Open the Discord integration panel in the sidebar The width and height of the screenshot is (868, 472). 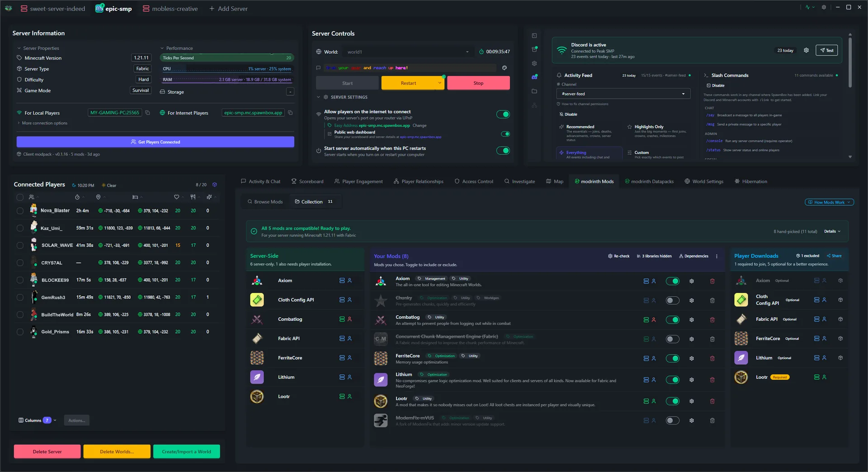coord(534,77)
